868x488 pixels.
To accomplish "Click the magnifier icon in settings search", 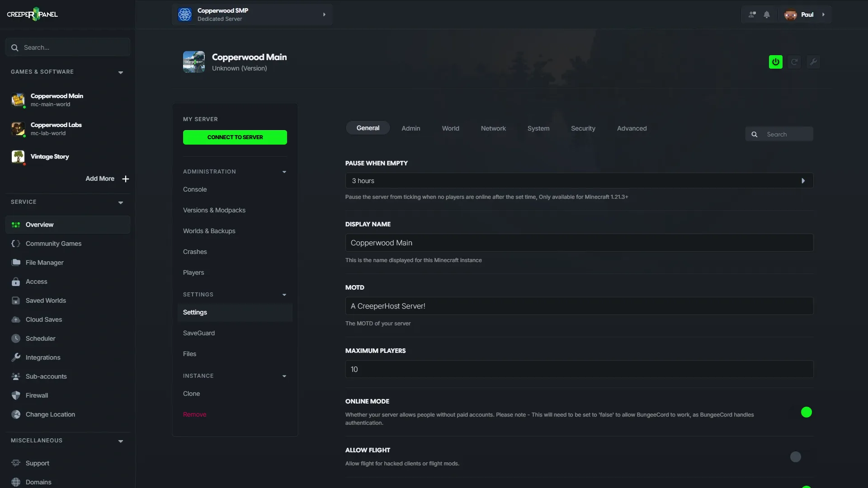I will coord(754,134).
